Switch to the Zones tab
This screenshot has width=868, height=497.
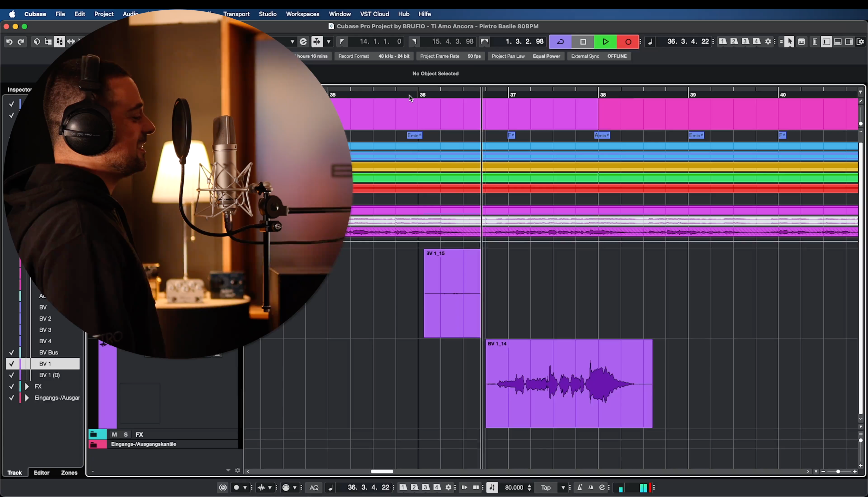point(69,472)
